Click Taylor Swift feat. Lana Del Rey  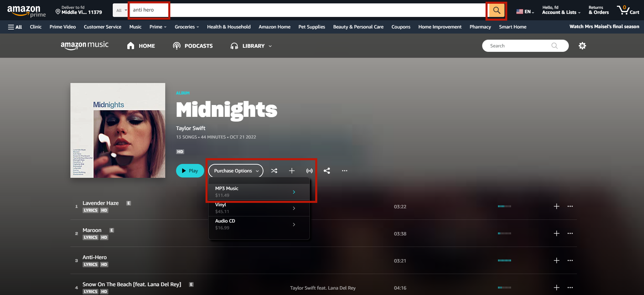pyautogui.click(x=323, y=288)
